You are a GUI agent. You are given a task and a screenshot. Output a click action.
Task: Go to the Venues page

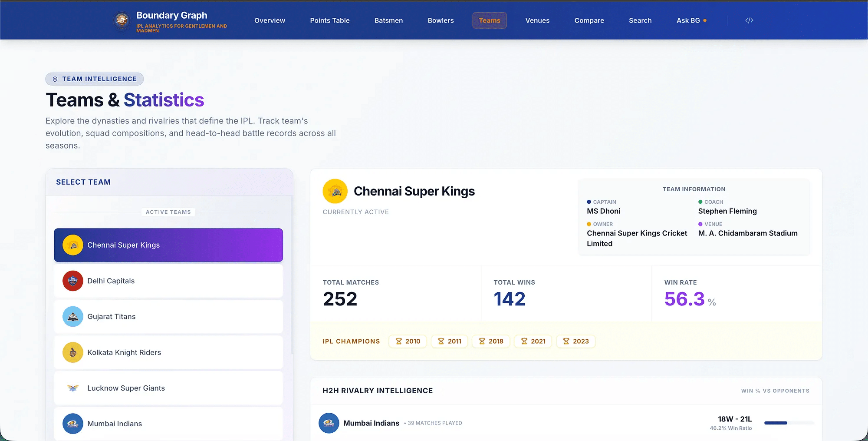tap(537, 20)
